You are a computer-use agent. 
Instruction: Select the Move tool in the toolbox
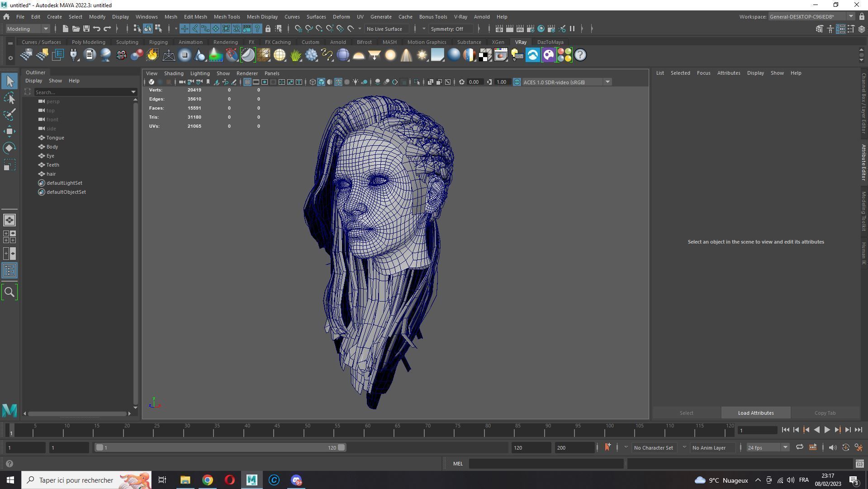[x=9, y=131]
